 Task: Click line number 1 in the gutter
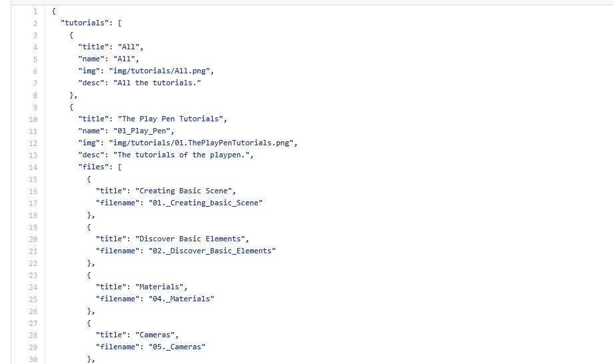coord(35,11)
